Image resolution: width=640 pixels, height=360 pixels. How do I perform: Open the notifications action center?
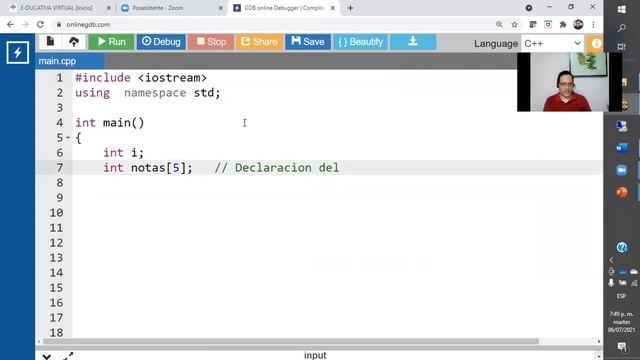(x=622, y=347)
